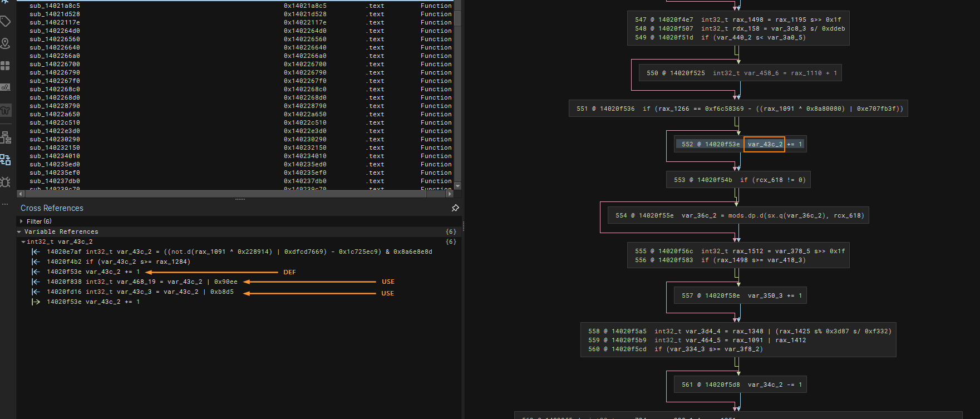Click the shirt-shaped sidebar icon
The width and height of the screenshot is (980, 419).
[6, 110]
